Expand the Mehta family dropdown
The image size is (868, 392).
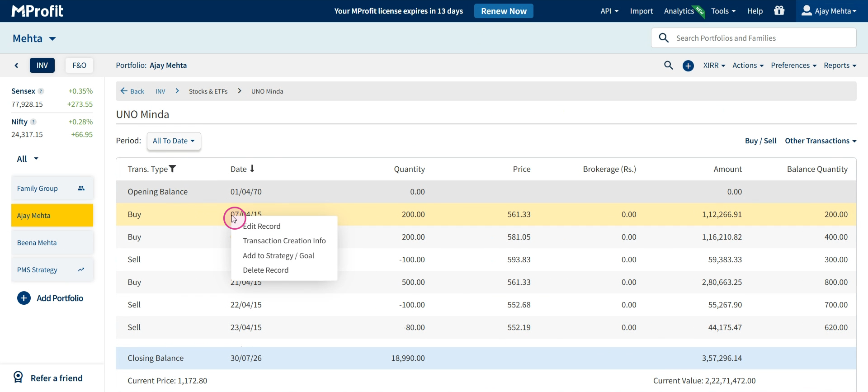coord(34,38)
